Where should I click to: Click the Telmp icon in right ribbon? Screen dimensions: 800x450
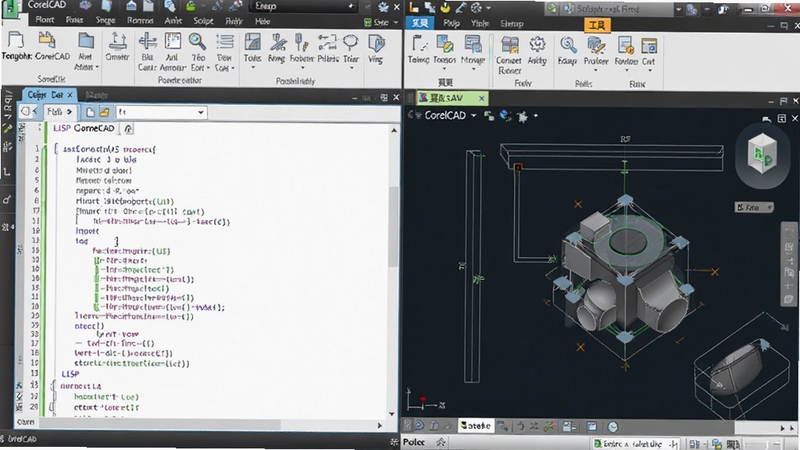click(419, 44)
